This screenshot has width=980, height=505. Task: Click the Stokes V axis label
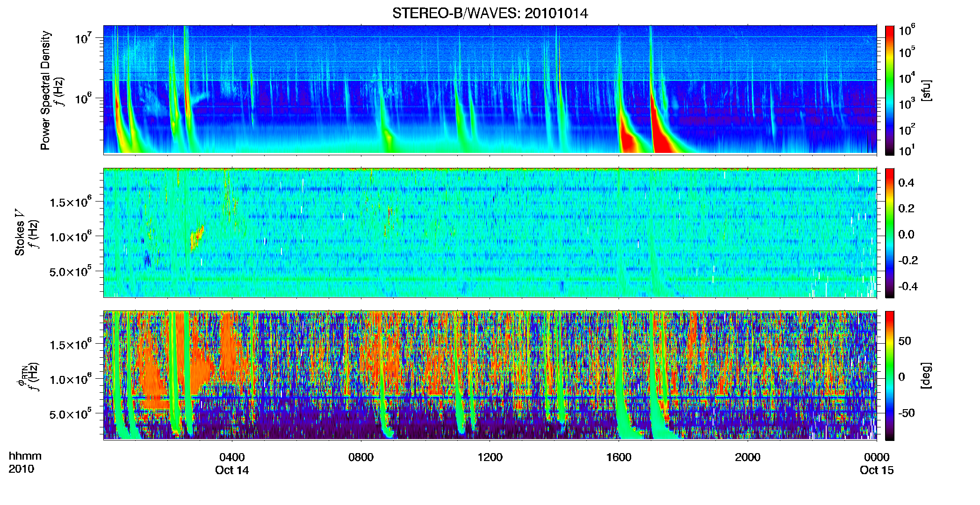click(x=20, y=232)
